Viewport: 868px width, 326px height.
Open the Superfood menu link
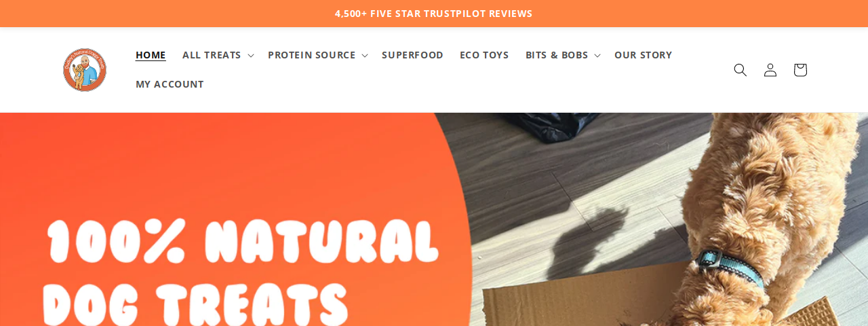click(x=412, y=55)
